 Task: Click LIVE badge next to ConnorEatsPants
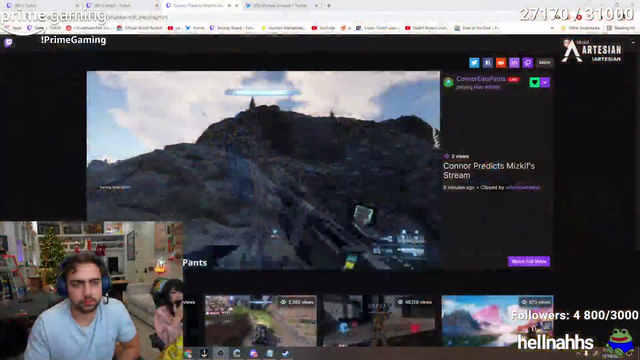pyautogui.click(x=513, y=80)
